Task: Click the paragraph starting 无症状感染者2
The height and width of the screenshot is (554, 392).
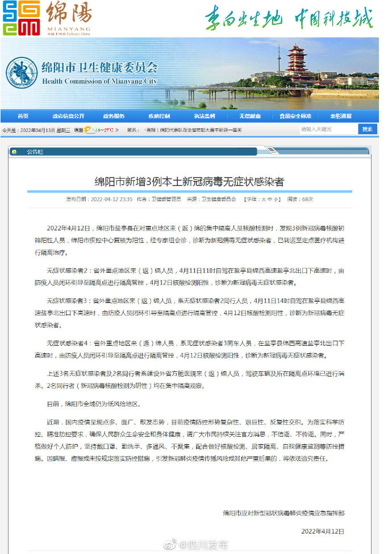Action: [190, 276]
